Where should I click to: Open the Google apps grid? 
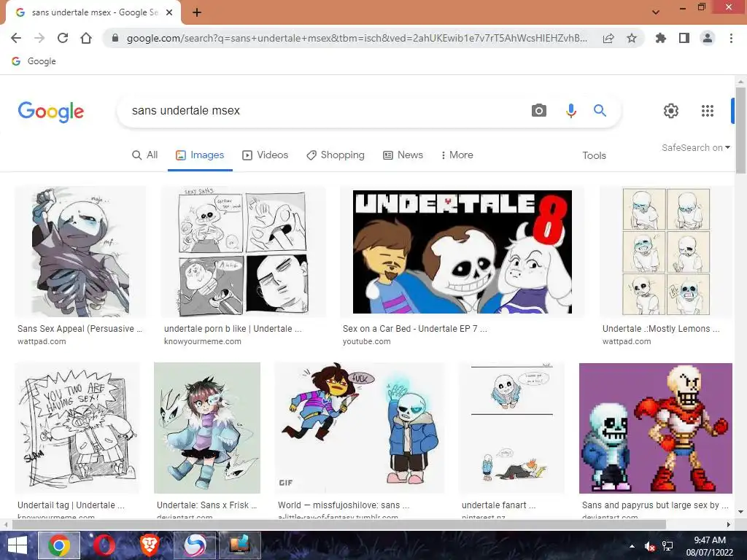[x=708, y=111]
